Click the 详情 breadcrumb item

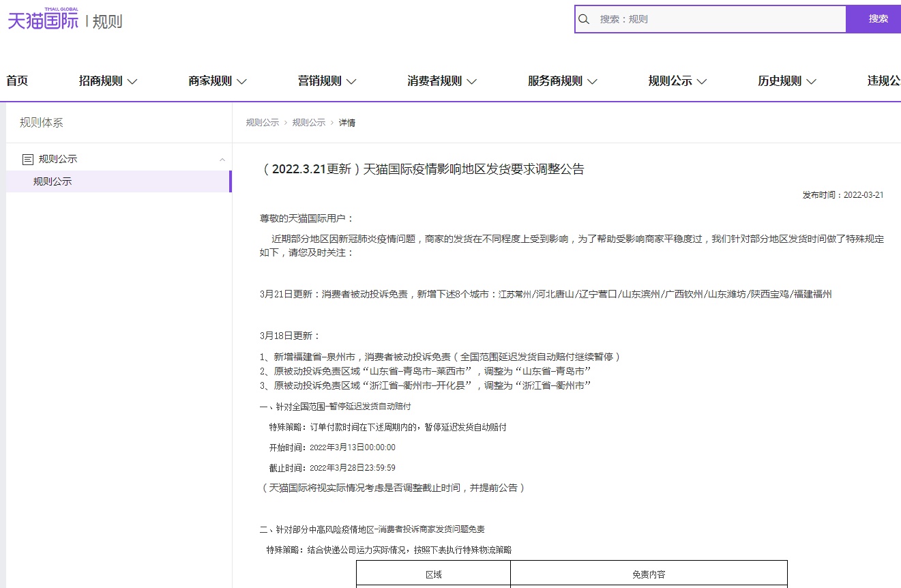347,123
